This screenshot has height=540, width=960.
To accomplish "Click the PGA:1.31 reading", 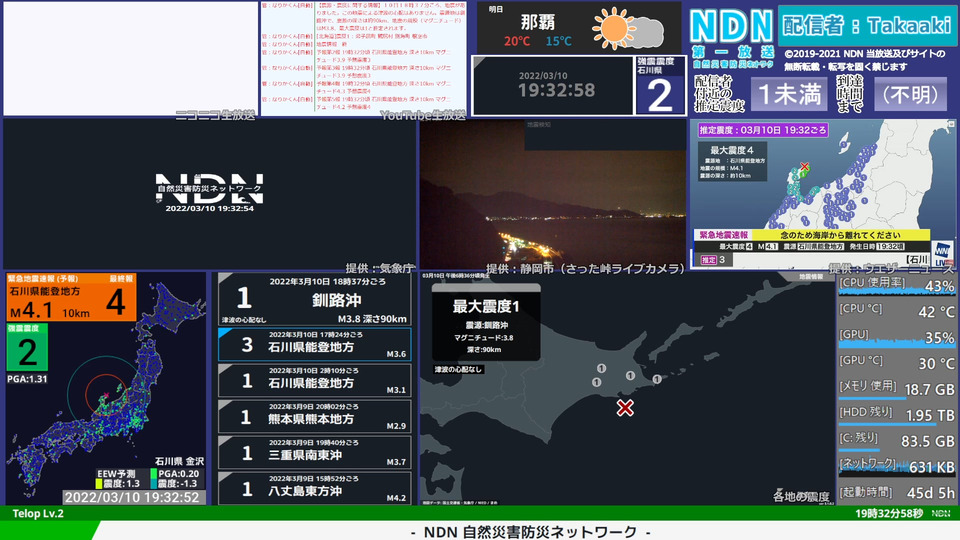I will [27, 379].
